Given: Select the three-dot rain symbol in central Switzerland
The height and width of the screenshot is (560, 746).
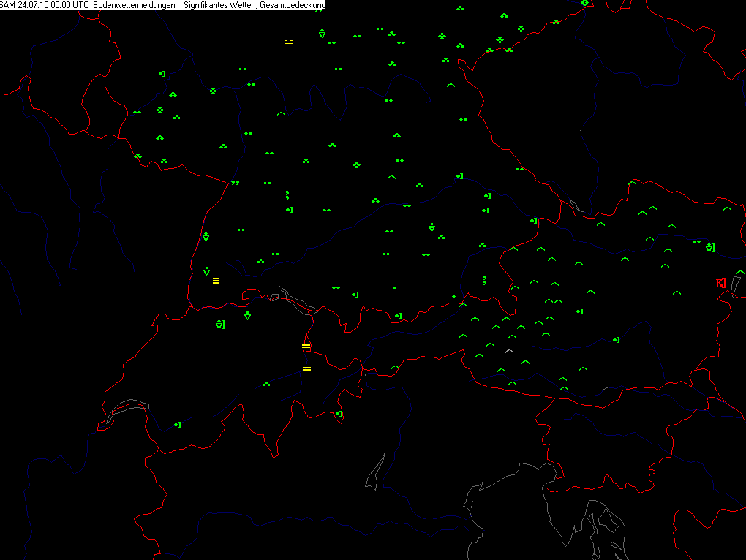Looking at the screenshot, I should (266, 384).
